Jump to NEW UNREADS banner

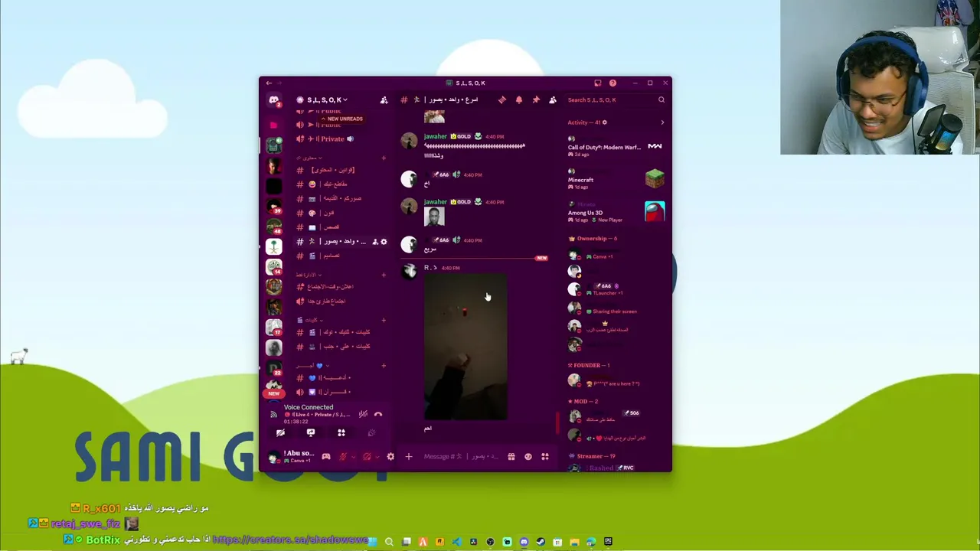(x=342, y=119)
